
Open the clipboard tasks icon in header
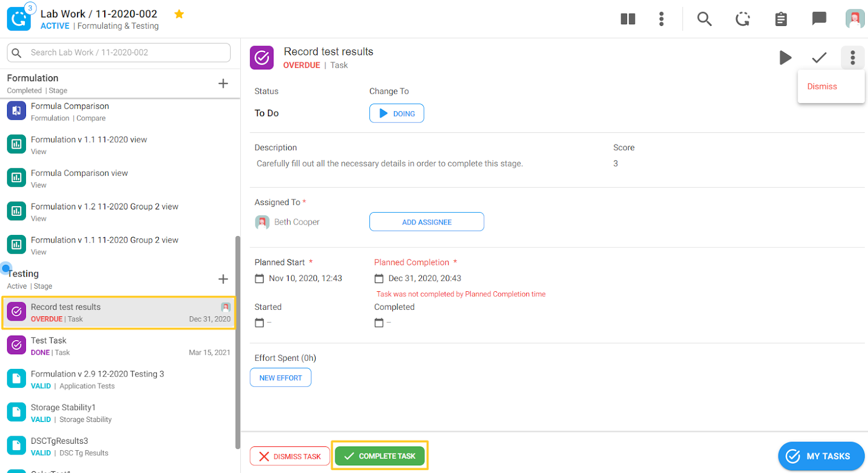[x=781, y=19]
